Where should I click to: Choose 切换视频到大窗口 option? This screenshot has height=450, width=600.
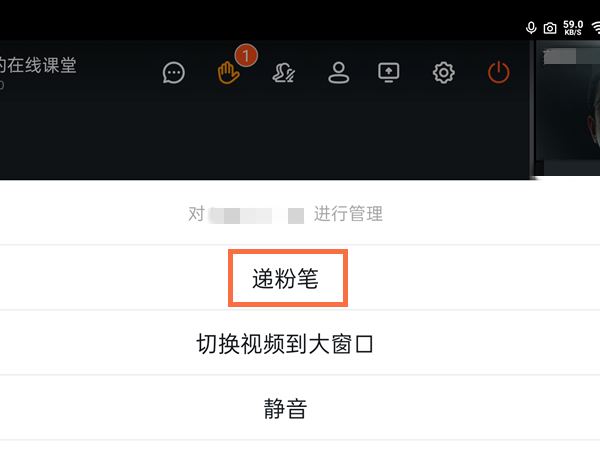[285, 344]
